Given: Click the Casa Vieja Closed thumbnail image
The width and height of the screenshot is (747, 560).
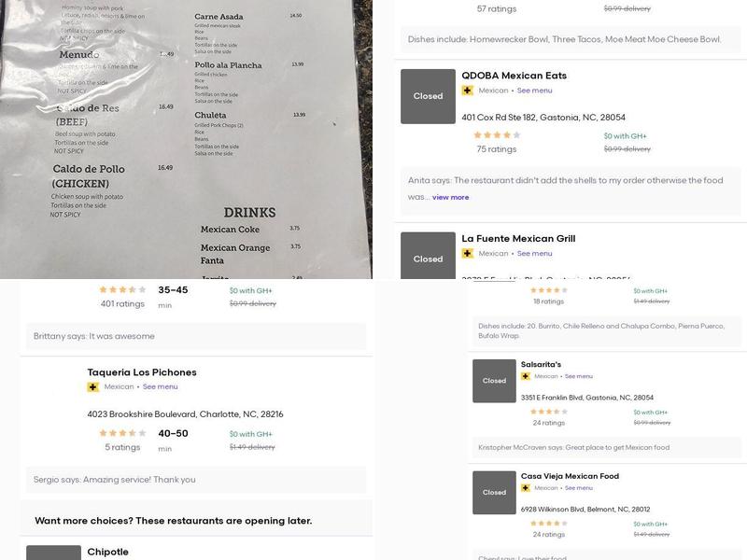Looking at the screenshot, I should pyautogui.click(x=494, y=492).
